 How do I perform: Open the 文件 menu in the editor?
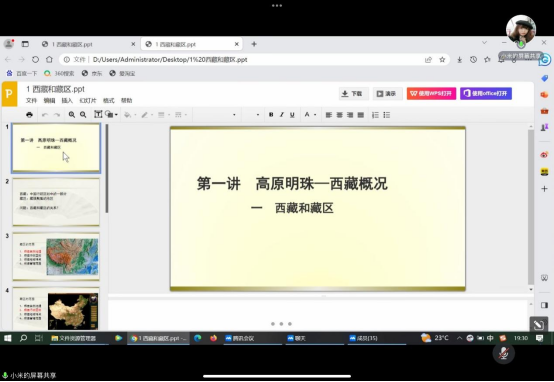tap(31, 101)
